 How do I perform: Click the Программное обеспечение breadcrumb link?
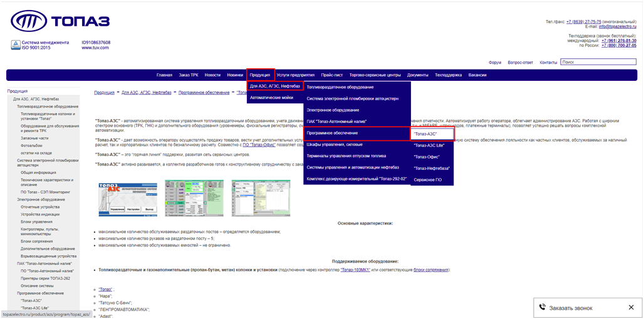[x=204, y=93]
